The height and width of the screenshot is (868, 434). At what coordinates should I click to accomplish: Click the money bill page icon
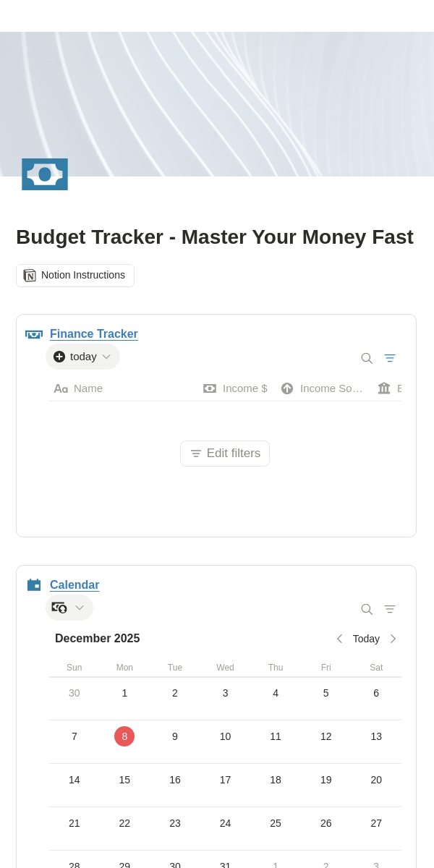[45, 174]
